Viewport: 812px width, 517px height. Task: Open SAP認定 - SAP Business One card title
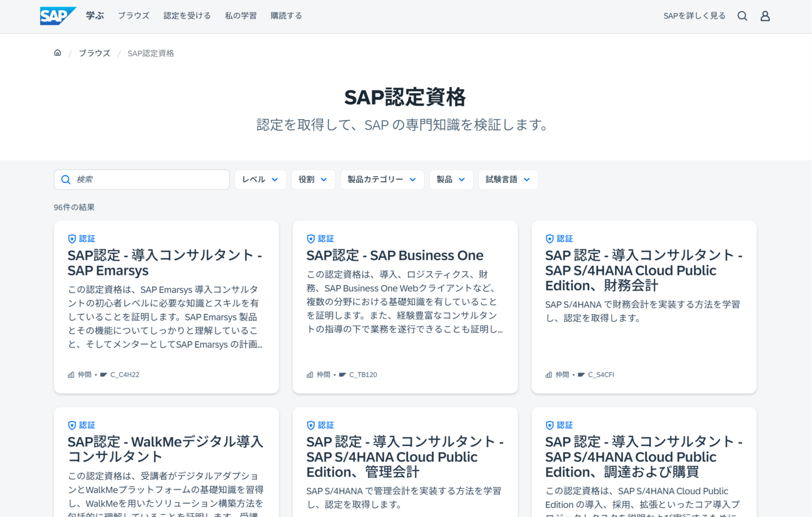coord(395,256)
